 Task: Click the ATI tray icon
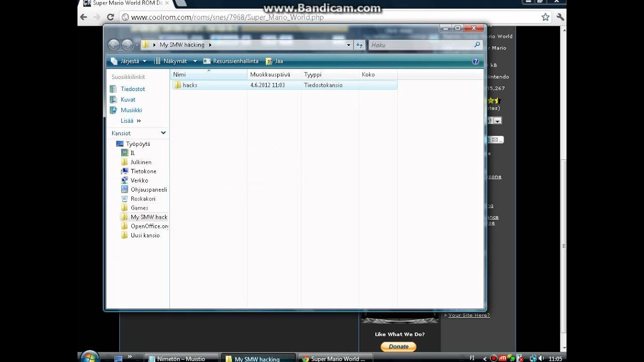tap(502, 358)
